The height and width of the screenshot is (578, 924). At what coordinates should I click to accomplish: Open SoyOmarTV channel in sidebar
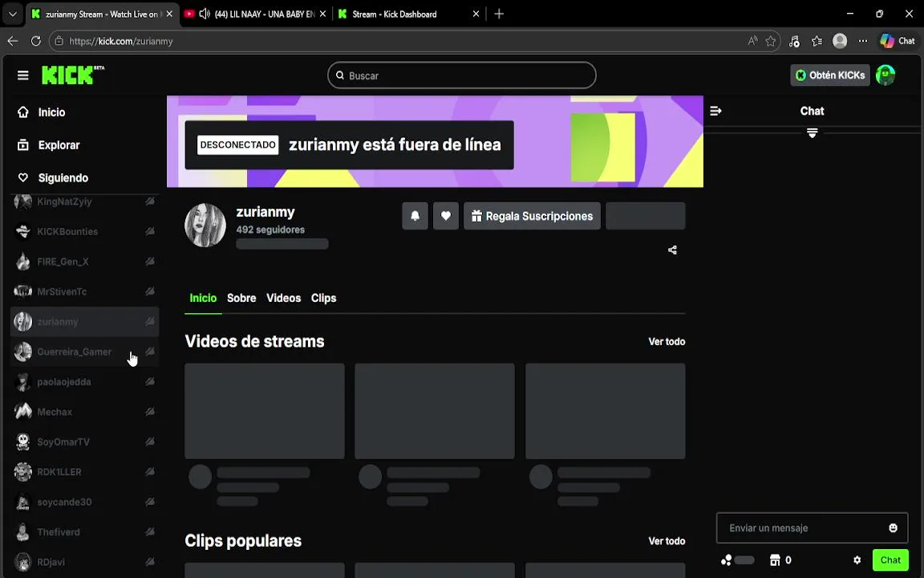coord(84,442)
